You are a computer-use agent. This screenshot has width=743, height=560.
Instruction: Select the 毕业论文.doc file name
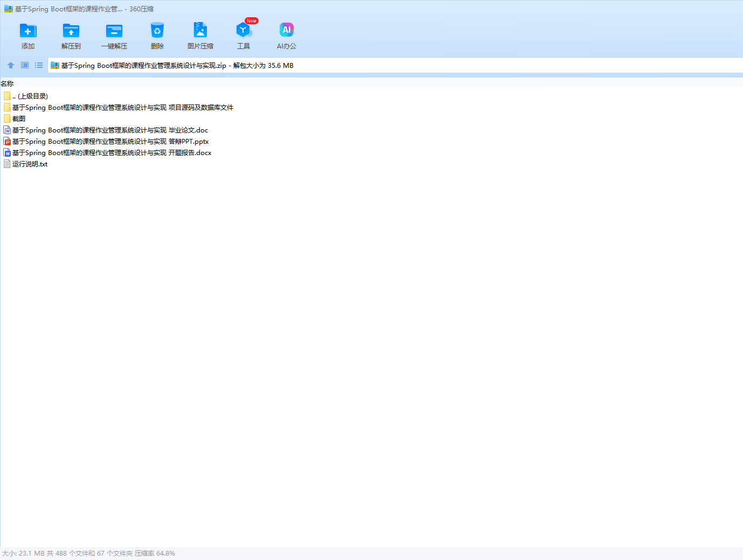point(110,130)
